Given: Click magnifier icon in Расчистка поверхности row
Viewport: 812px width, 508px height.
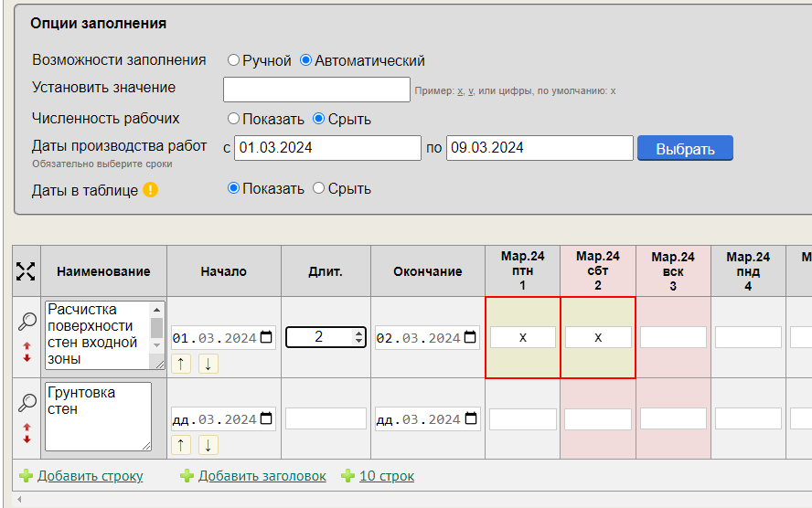Looking at the screenshot, I should click(27, 322).
